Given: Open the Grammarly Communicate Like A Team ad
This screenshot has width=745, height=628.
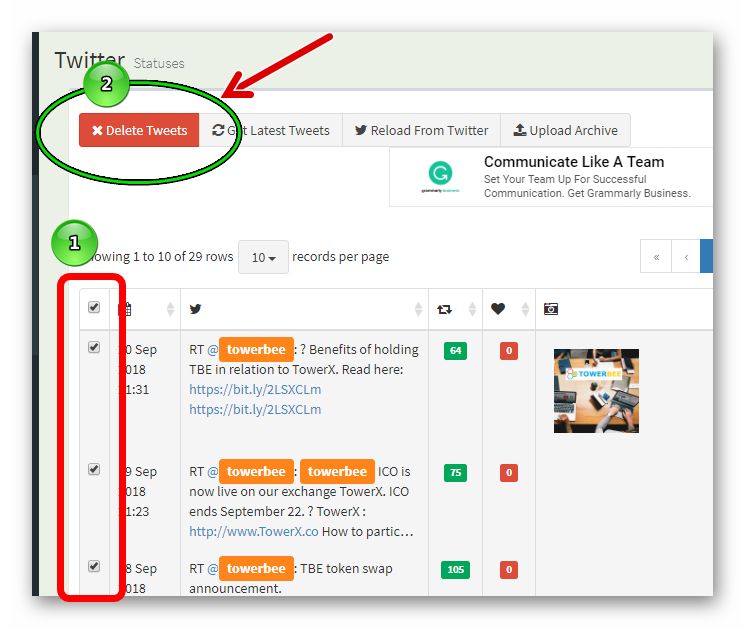Looking at the screenshot, I should coord(551,177).
